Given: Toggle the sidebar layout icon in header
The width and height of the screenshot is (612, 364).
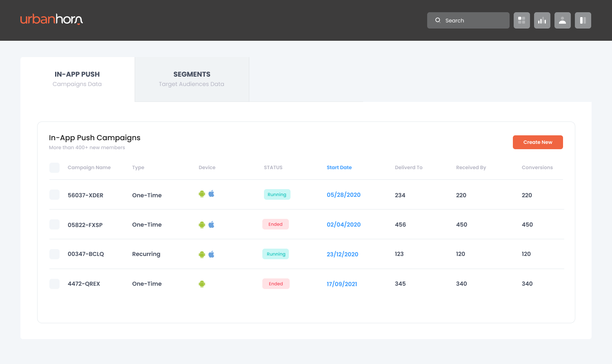Looking at the screenshot, I should click(x=583, y=20).
